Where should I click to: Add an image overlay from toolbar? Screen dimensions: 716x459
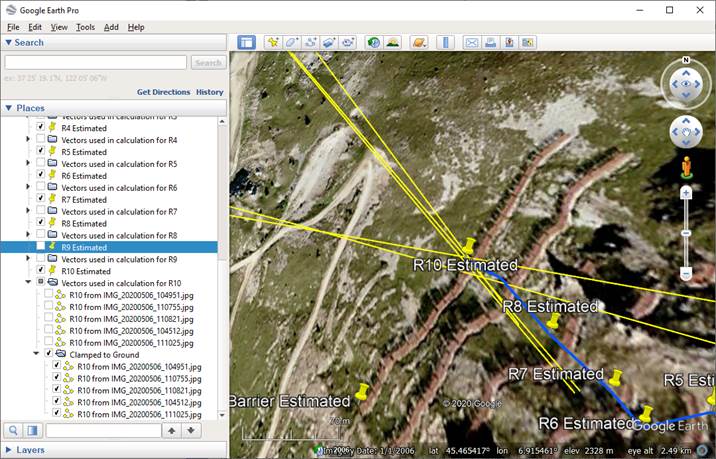[x=329, y=42]
